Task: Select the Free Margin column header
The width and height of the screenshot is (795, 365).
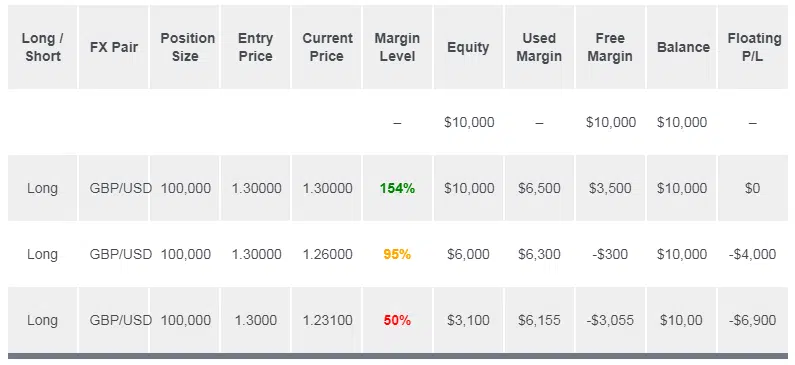Action: pyautogui.click(x=610, y=47)
